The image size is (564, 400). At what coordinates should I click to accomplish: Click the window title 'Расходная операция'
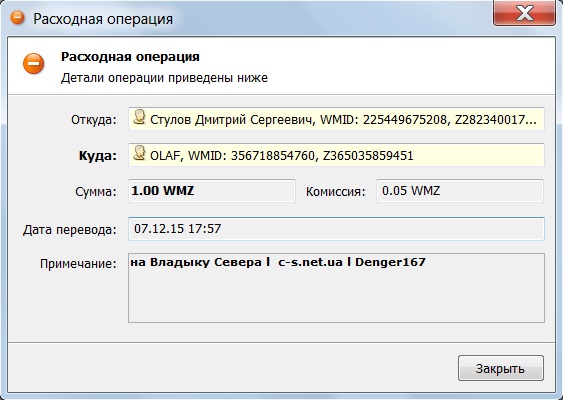coord(103,19)
